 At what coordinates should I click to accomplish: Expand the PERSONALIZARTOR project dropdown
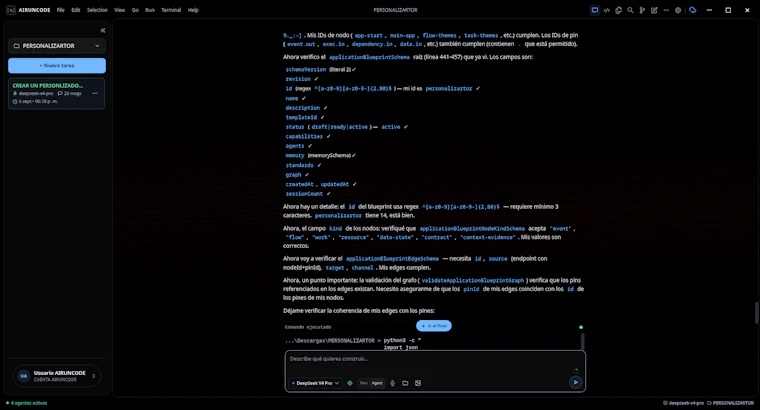[x=57, y=46]
